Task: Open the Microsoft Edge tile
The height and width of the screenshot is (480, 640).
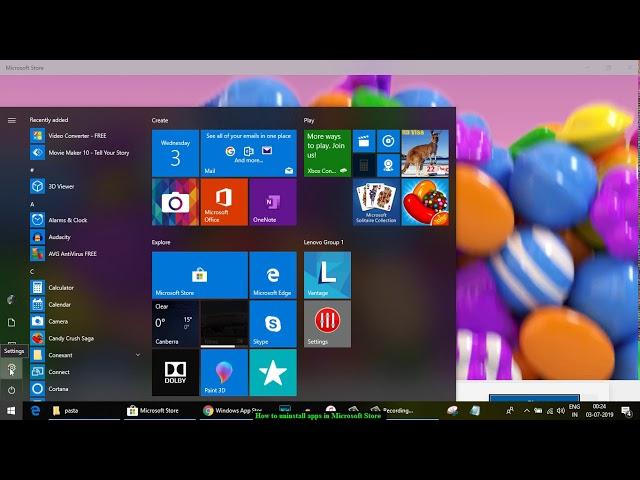Action: [x=273, y=275]
